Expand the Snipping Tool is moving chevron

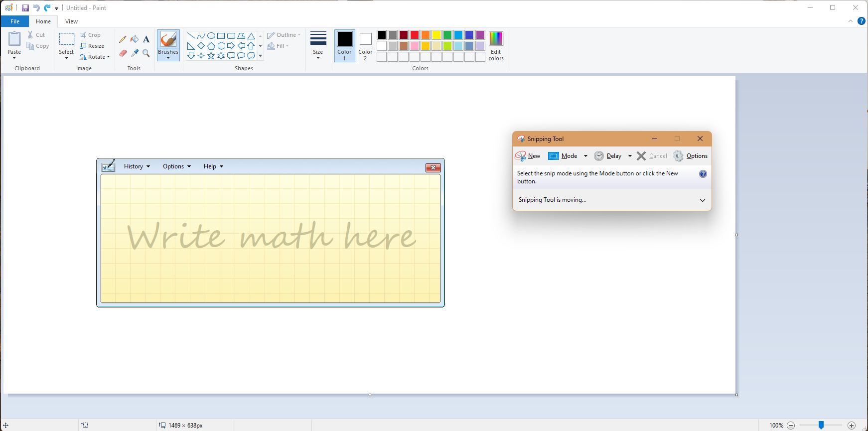coord(703,200)
